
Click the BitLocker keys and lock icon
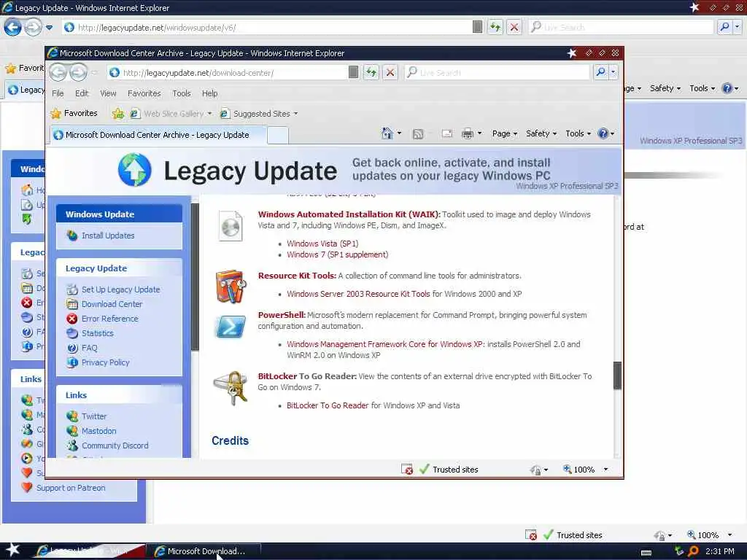(231, 388)
